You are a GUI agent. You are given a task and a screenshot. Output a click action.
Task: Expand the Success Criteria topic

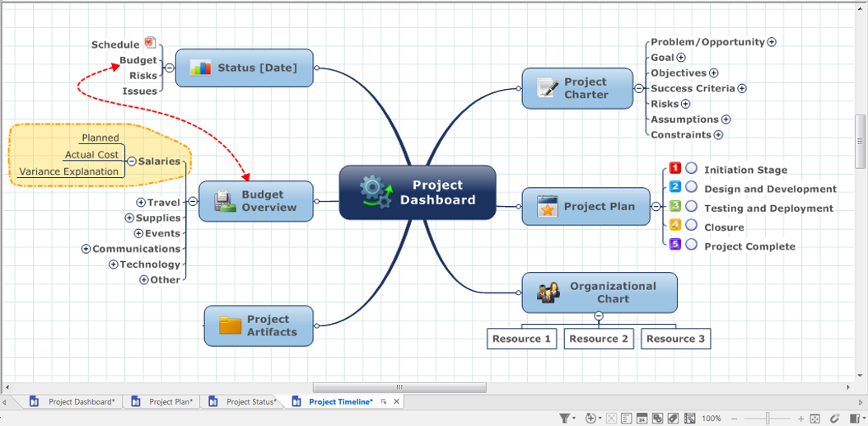point(742,88)
